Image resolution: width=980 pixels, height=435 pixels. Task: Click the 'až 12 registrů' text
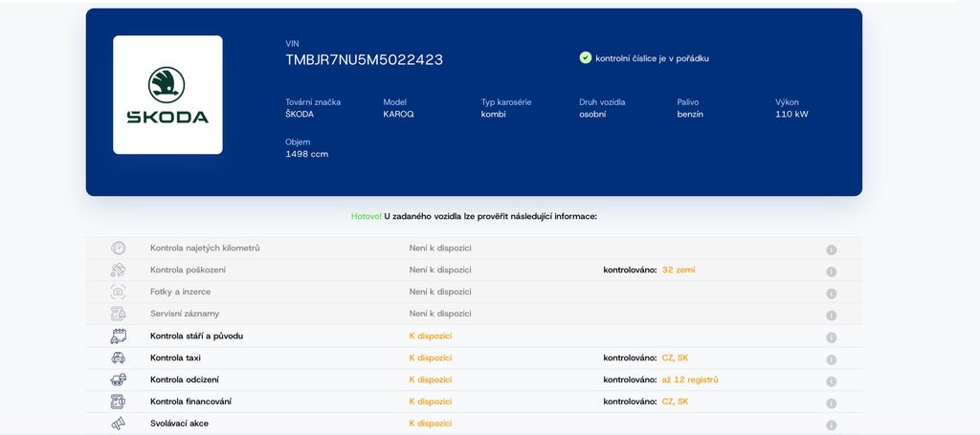click(x=690, y=380)
